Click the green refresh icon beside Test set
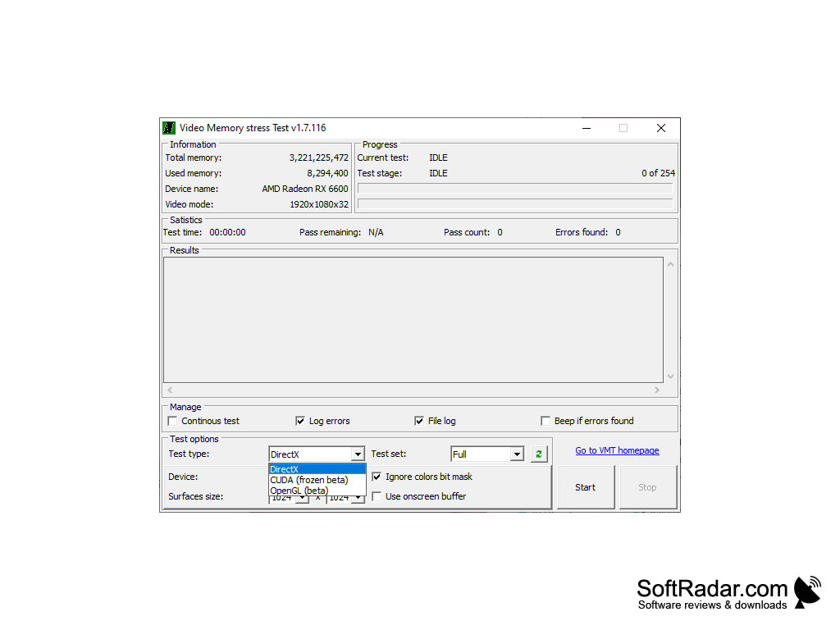Image resolution: width=840 pixels, height=630 pixels. [x=539, y=454]
